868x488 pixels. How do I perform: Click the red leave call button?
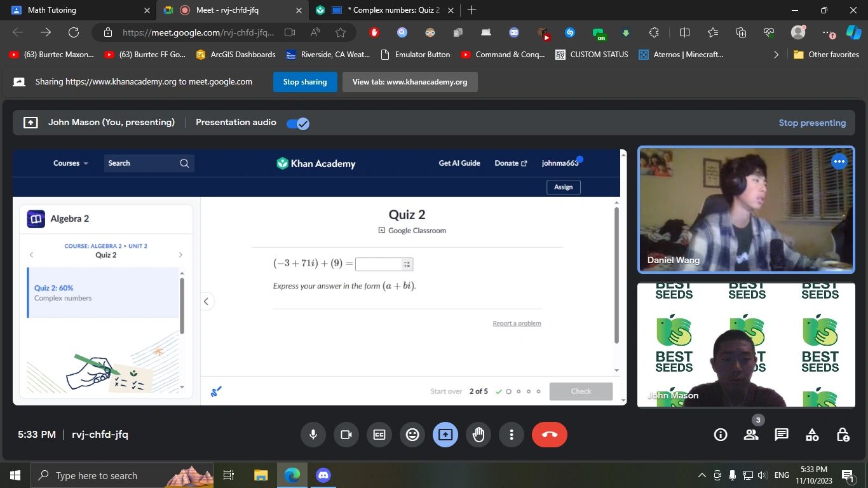point(549,435)
